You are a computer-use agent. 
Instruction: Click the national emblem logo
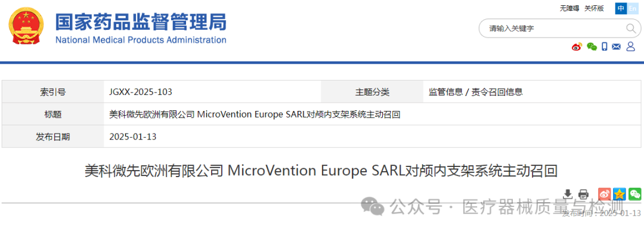(26, 27)
